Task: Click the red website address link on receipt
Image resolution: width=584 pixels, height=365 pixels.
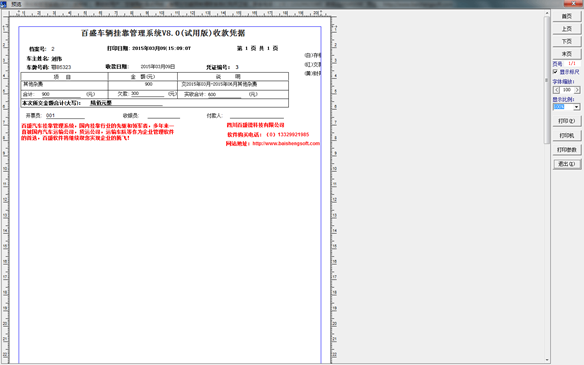Action: click(286, 143)
